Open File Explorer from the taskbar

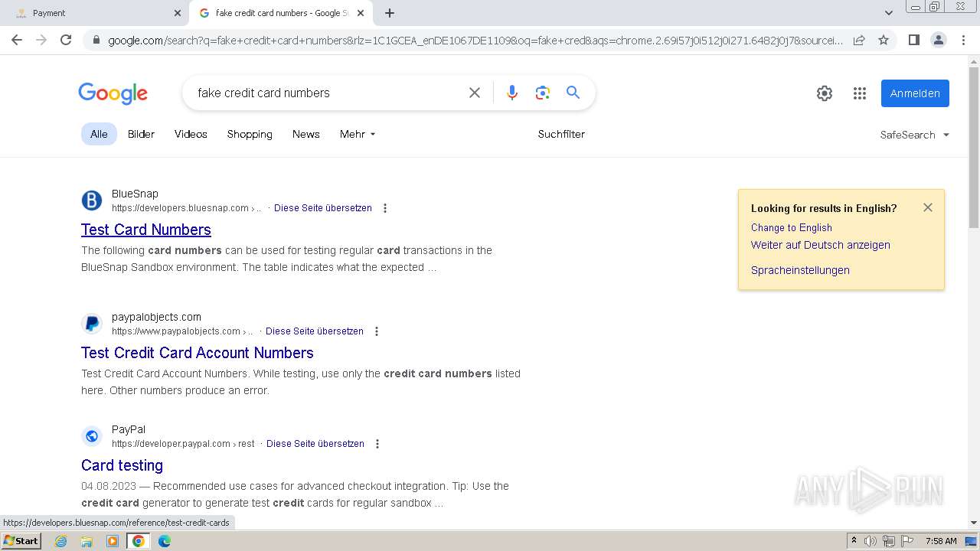click(x=87, y=541)
